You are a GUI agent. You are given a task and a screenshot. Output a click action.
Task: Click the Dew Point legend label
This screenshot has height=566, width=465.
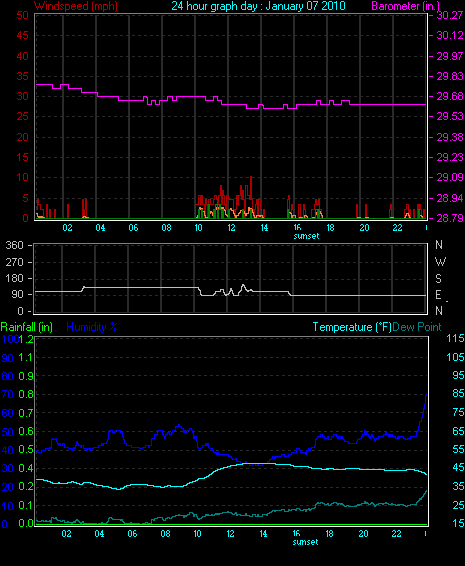tap(417, 327)
